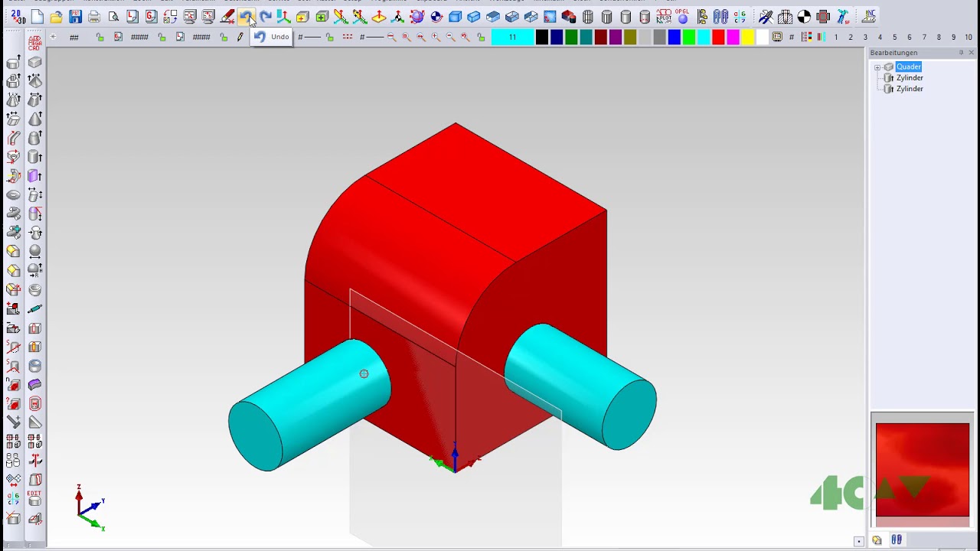Click the NC machining icon
Screen dimensions: 980x551
click(869, 17)
